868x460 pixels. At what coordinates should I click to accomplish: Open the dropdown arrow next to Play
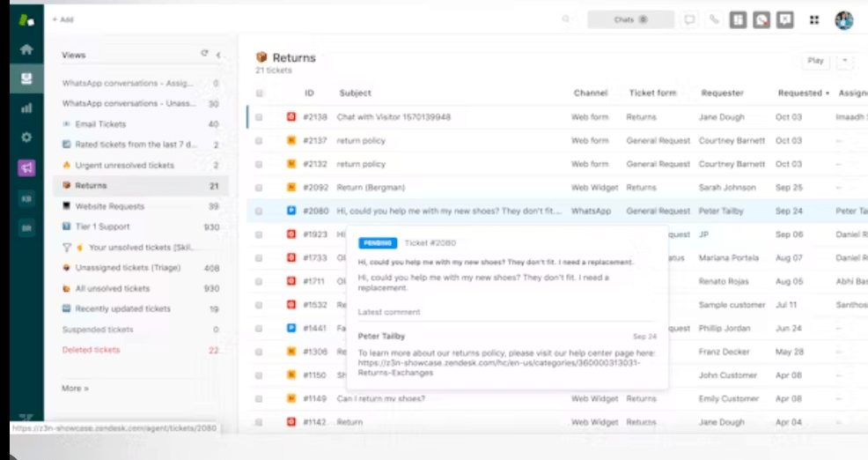tap(845, 61)
